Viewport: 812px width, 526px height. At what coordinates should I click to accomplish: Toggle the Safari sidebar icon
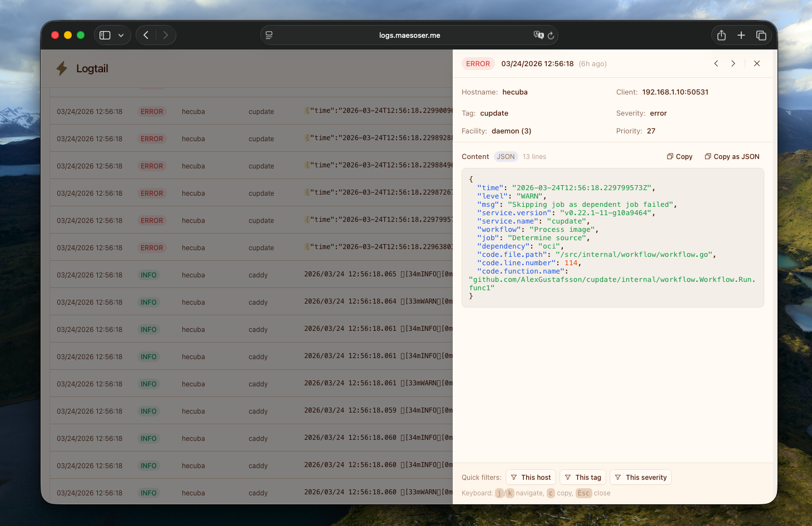(x=105, y=35)
